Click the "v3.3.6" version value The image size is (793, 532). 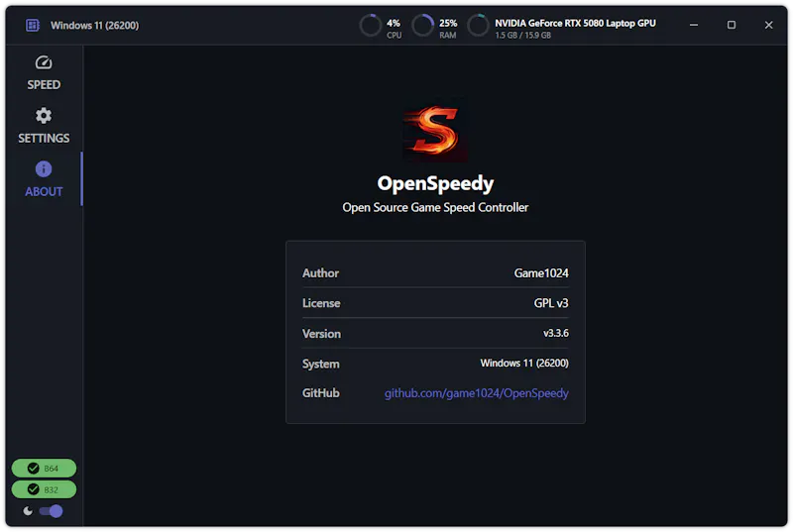tap(556, 333)
